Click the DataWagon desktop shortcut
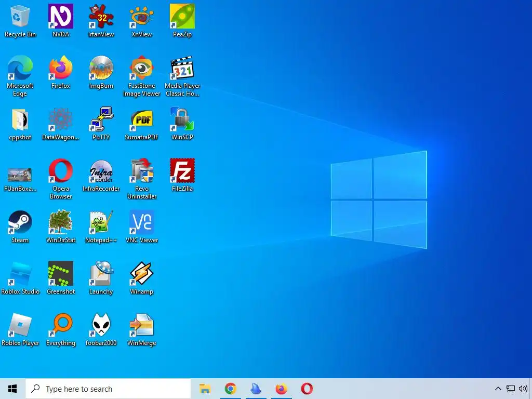Viewport: 532px width, 399px height. 61,124
